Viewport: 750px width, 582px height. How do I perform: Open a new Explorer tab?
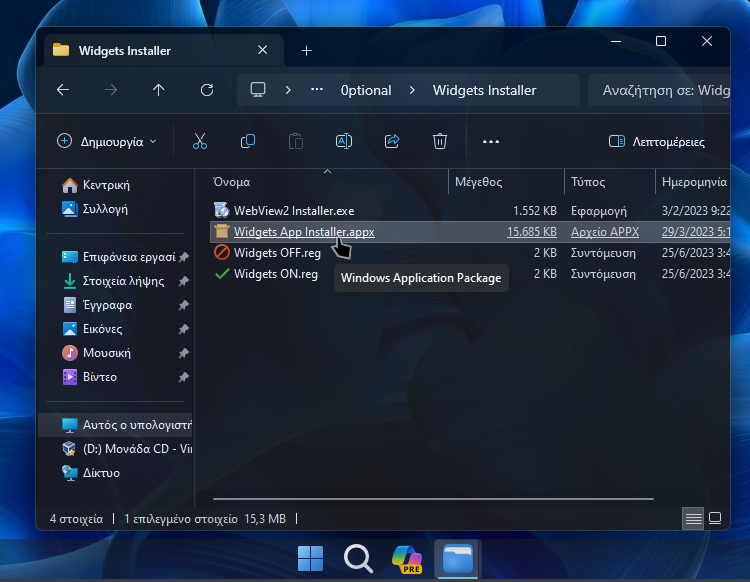[x=307, y=51]
